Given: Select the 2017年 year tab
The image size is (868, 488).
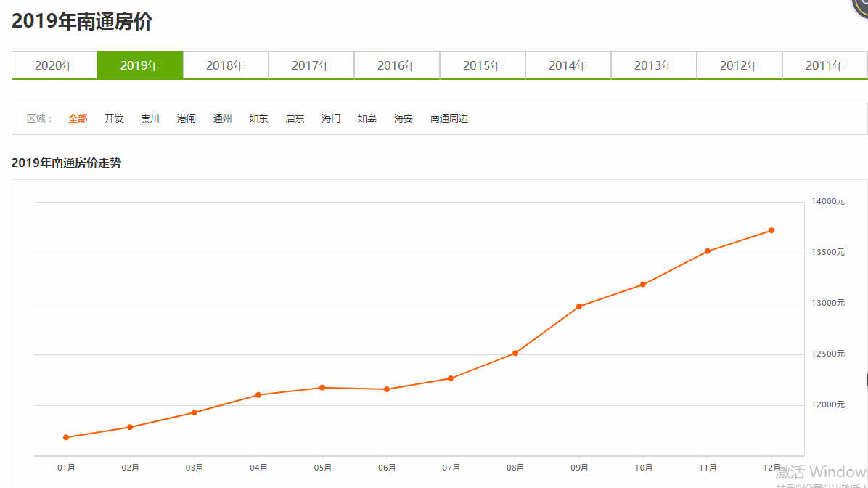Looking at the screenshot, I should point(311,65).
